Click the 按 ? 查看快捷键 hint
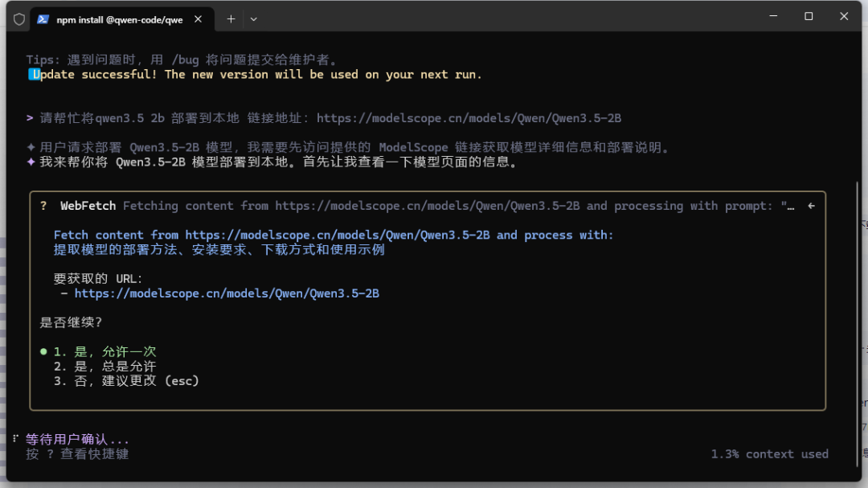 pyautogui.click(x=77, y=454)
